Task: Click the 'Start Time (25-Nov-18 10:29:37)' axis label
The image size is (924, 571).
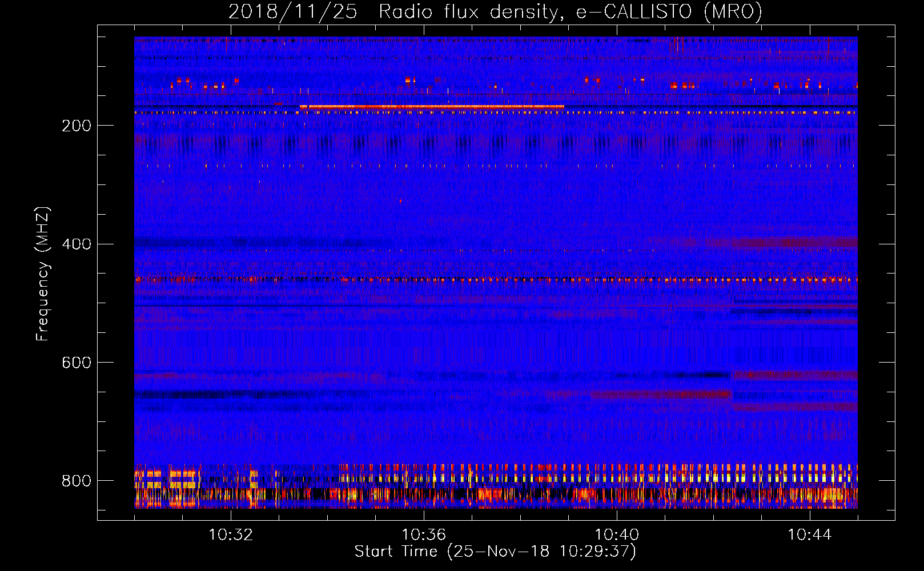Action: pyautogui.click(x=495, y=552)
